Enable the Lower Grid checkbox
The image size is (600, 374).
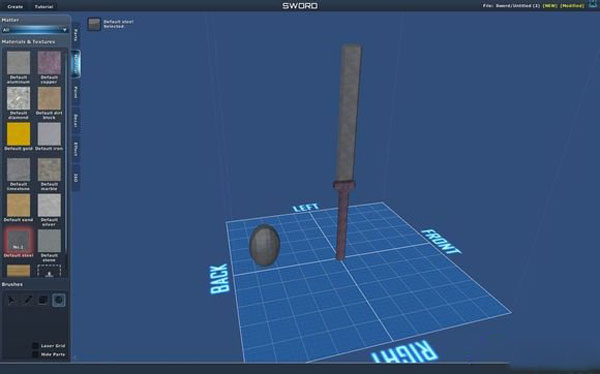pos(35,346)
